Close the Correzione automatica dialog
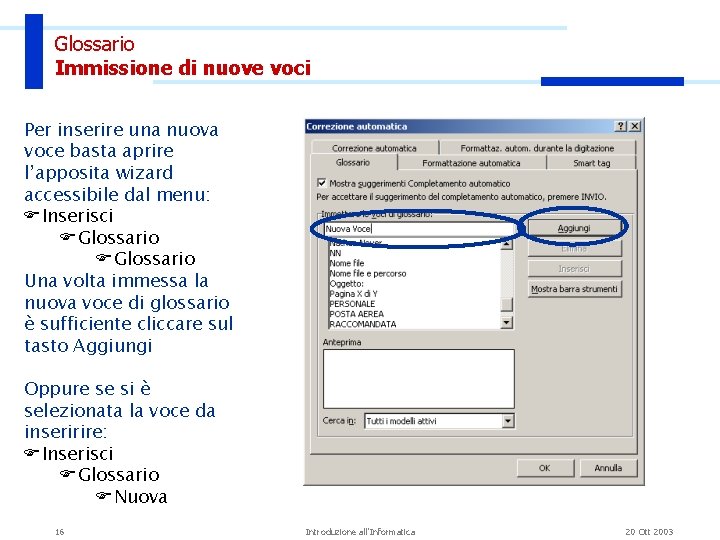720x540 pixels. 635,126
